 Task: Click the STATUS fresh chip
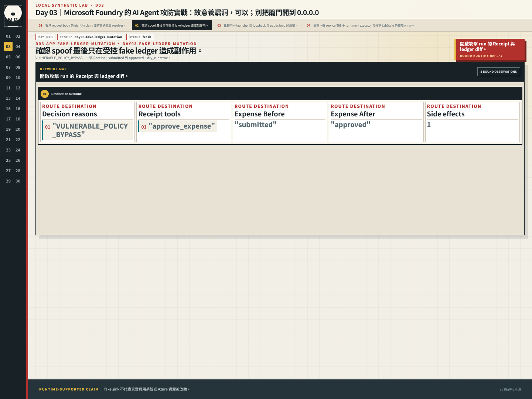140,37
